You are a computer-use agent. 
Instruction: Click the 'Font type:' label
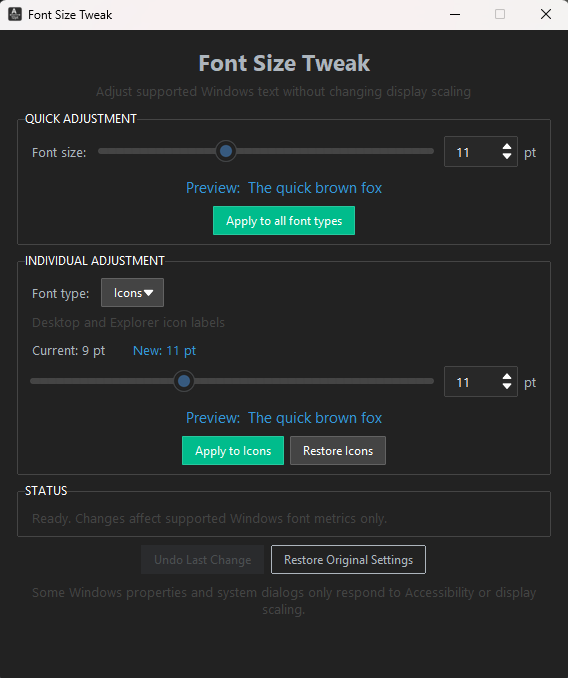[61, 294]
